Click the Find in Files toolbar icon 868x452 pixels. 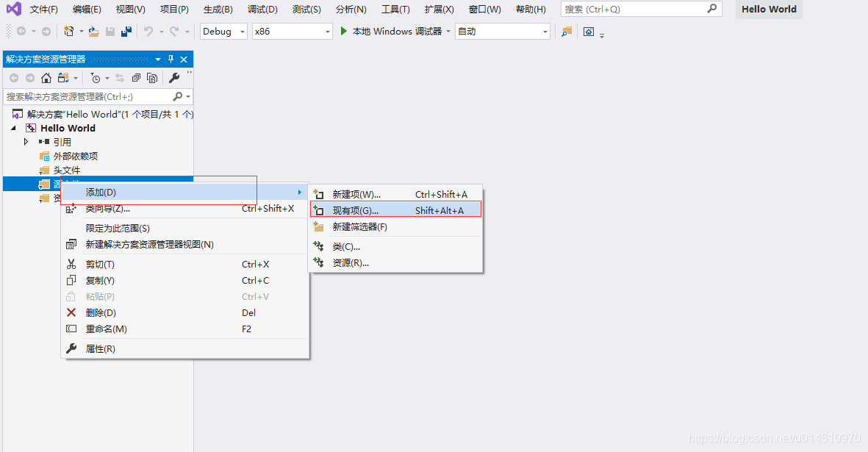[x=567, y=32]
